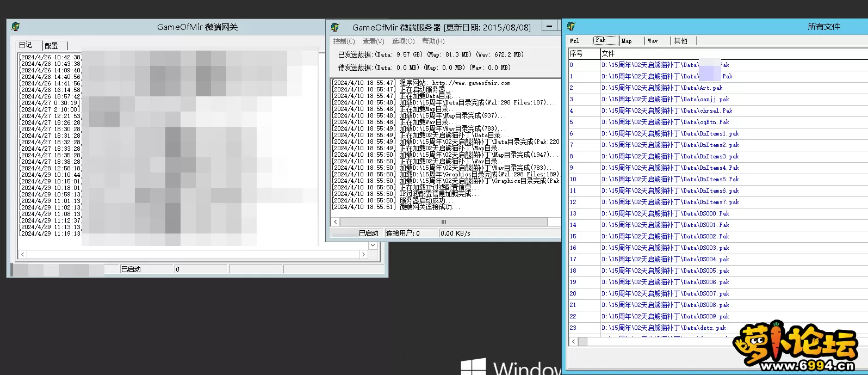Click the 2024/4/26 10:42:38 gateway log entry

pyautogui.click(x=50, y=57)
